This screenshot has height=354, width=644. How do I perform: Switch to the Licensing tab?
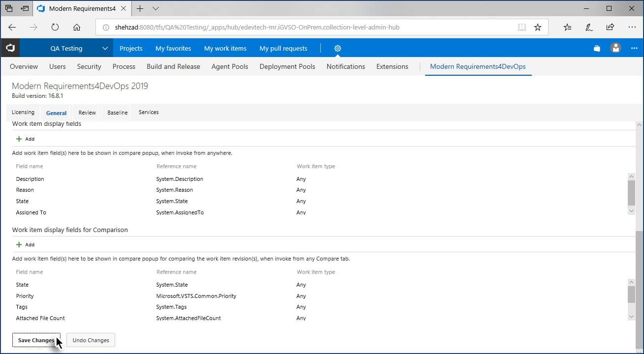[x=23, y=112]
